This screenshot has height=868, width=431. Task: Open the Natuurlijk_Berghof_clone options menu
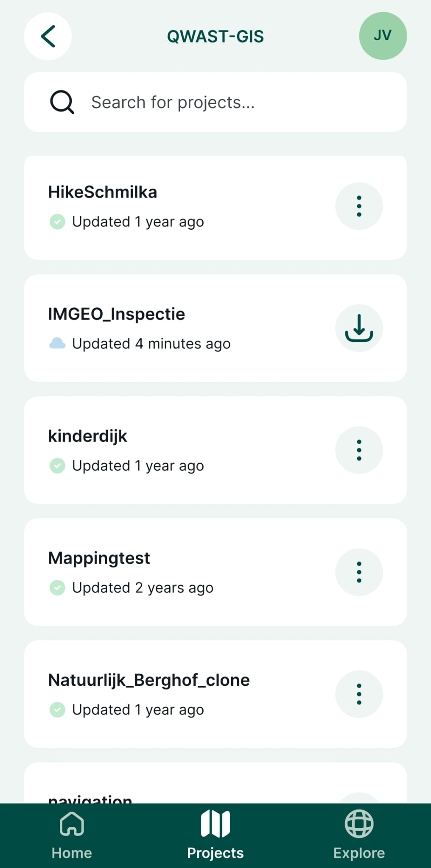tap(359, 694)
